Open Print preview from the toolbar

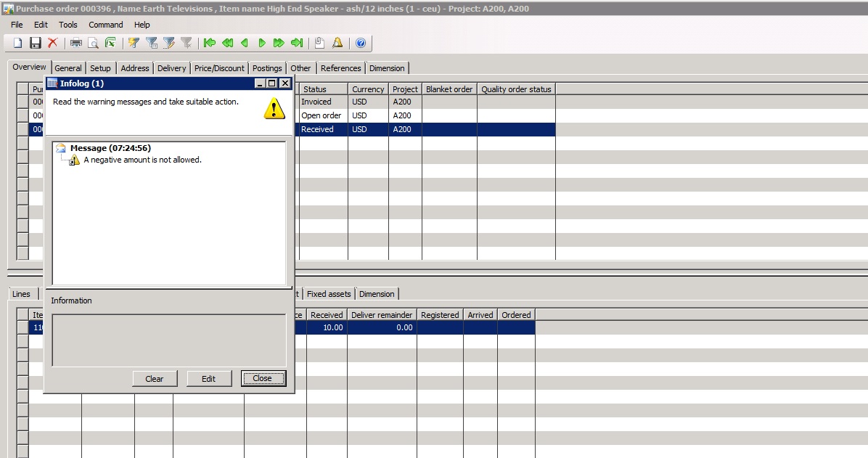[93, 44]
